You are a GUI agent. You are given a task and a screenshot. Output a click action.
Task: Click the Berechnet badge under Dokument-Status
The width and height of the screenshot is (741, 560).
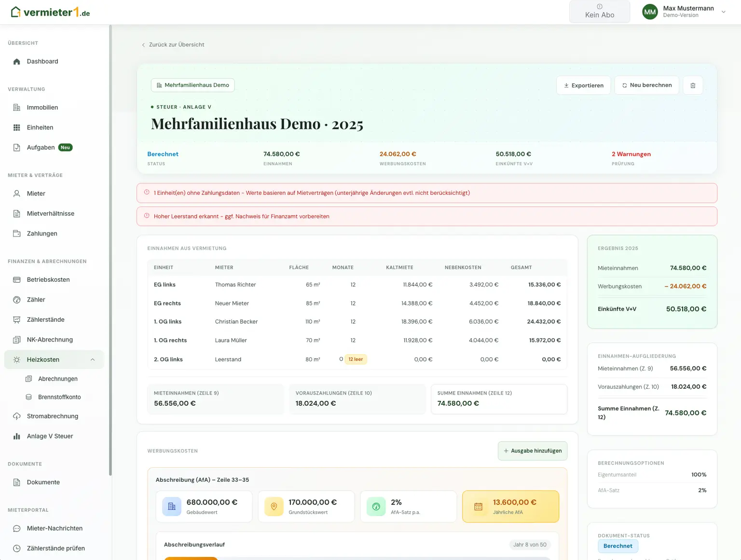click(x=618, y=546)
